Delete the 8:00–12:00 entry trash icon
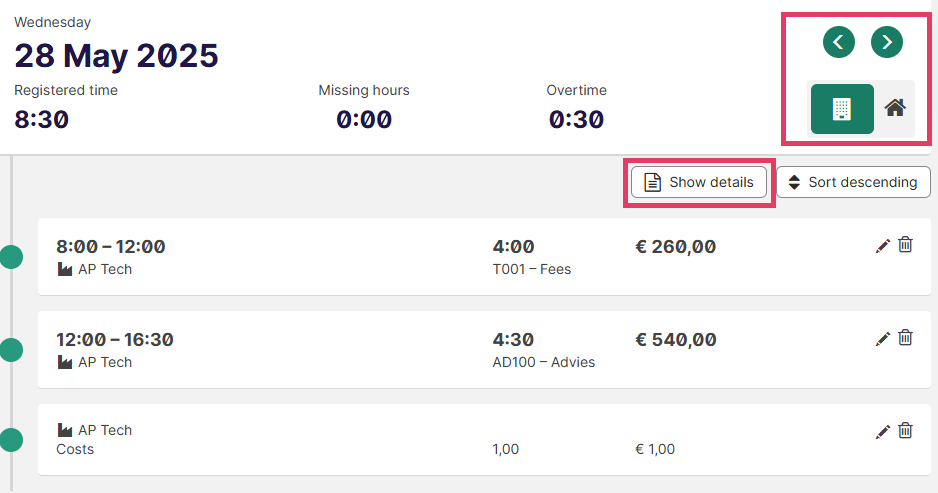This screenshot has width=938, height=493. (905, 244)
